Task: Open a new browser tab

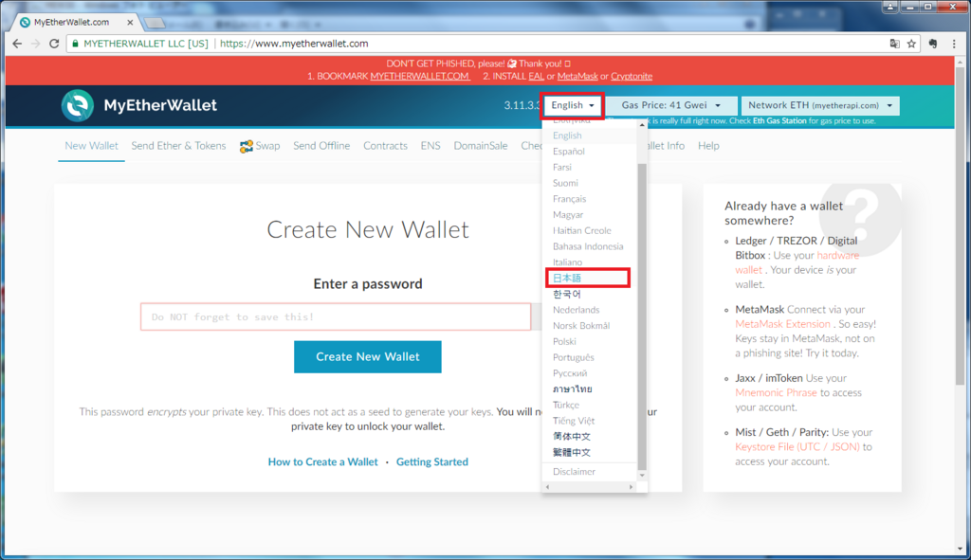Action: pos(155,24)
